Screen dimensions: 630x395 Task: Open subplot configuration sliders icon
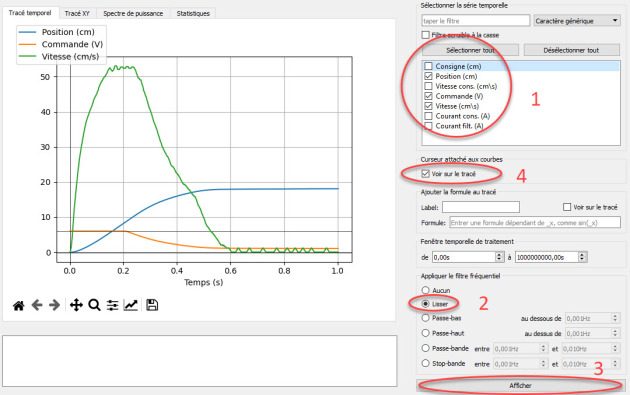pyautogui.click(x=112, y=305)
